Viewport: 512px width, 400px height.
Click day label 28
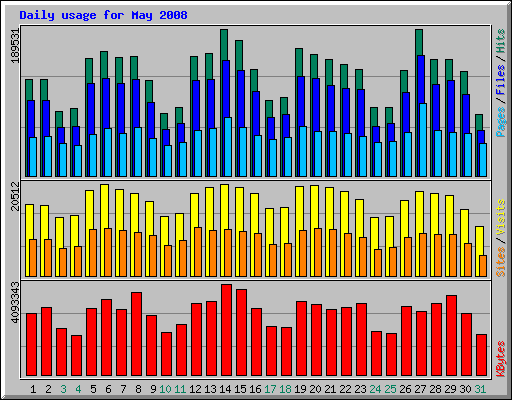pyautogui.click(x=435, y=389)
